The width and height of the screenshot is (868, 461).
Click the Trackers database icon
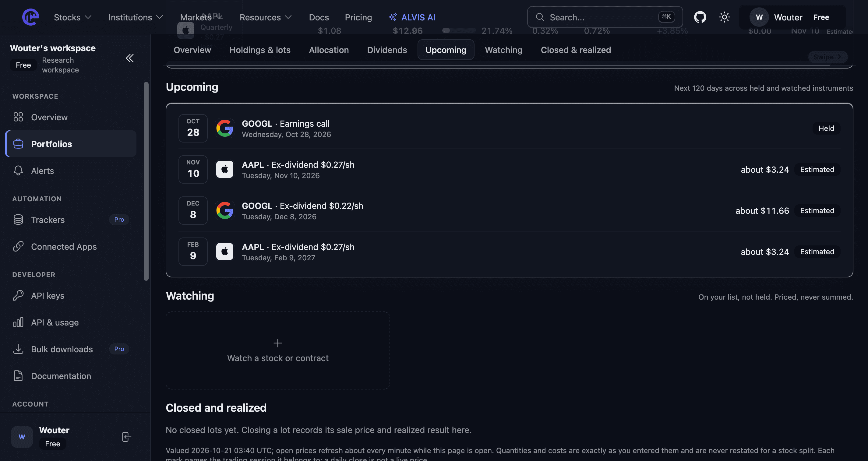coord(18,219)
